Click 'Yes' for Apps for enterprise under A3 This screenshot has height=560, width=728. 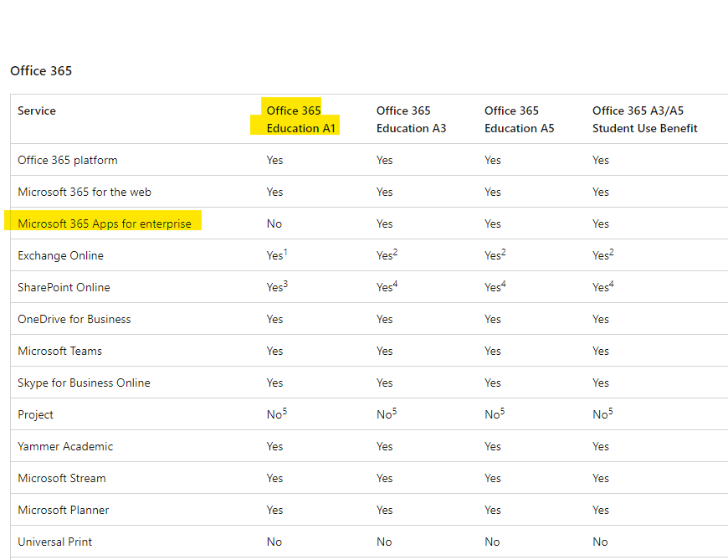coord(384,223)
